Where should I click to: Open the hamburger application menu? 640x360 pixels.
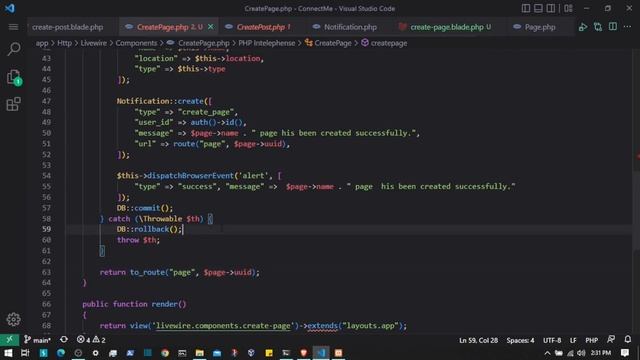pyautogui.click(x=13, y=27)
